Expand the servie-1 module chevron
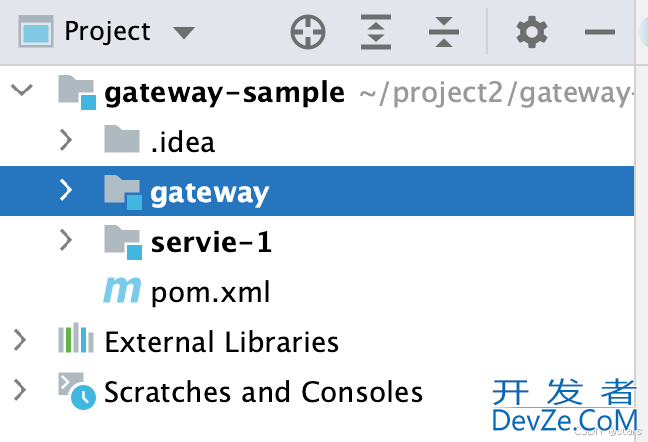Screen dimensions: 648x442 click(x=66, y=240)
